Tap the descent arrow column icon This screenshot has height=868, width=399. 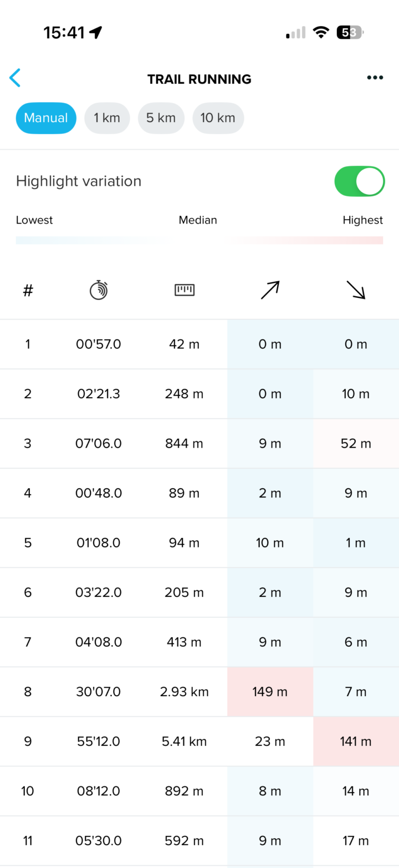click(x=356, y=290)
